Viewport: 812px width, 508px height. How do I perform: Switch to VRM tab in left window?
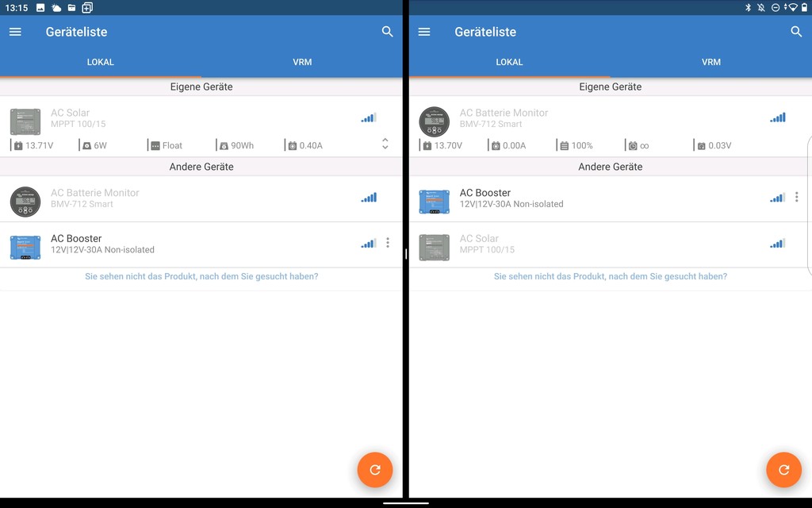[302, 62]
